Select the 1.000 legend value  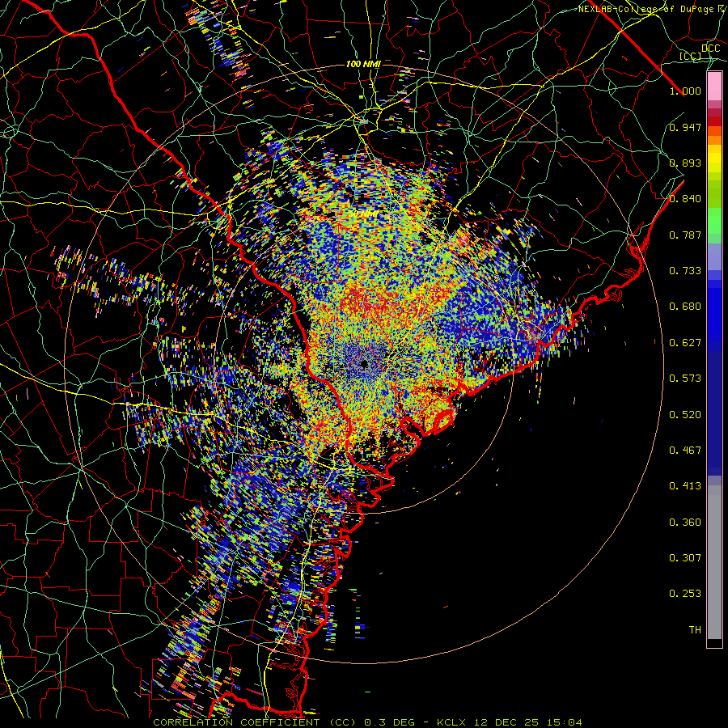(685, 91)
